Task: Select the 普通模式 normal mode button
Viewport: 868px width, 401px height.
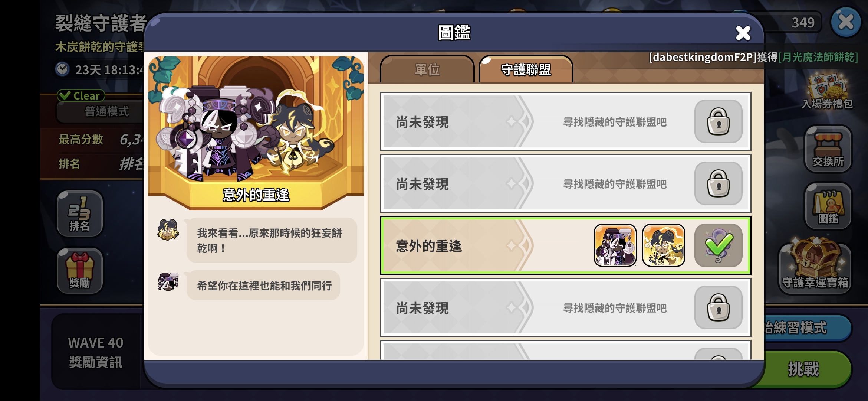Action: [100, 111]
